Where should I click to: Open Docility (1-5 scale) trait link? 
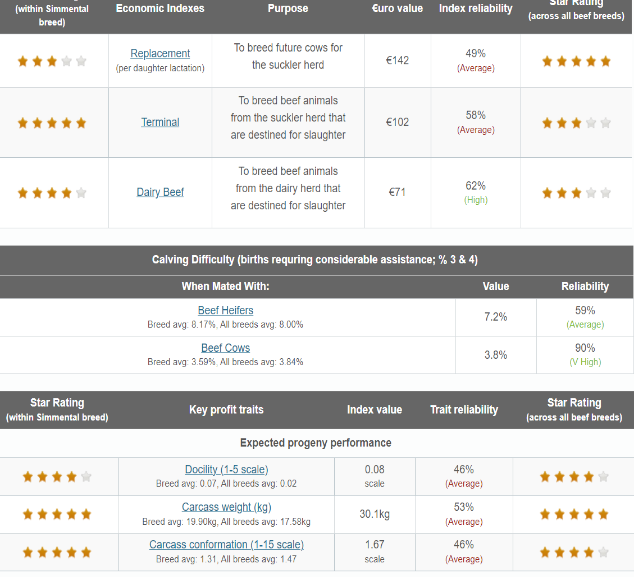coord(226,469)
